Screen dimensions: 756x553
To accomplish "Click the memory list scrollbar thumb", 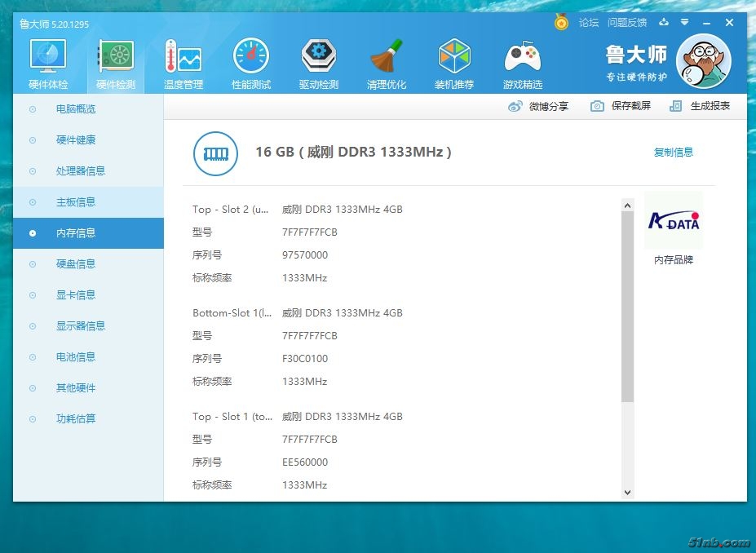I will coord(627,307).
